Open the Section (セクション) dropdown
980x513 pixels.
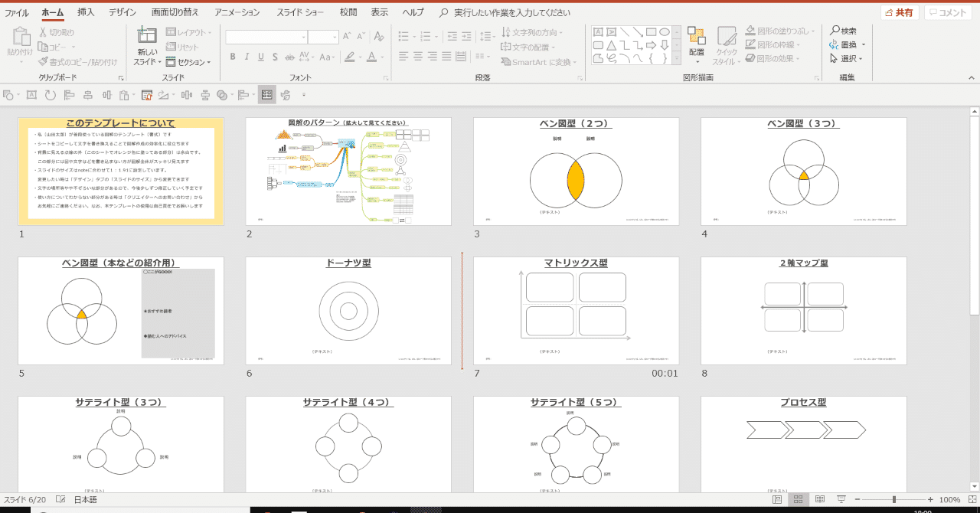click(188, 62)
